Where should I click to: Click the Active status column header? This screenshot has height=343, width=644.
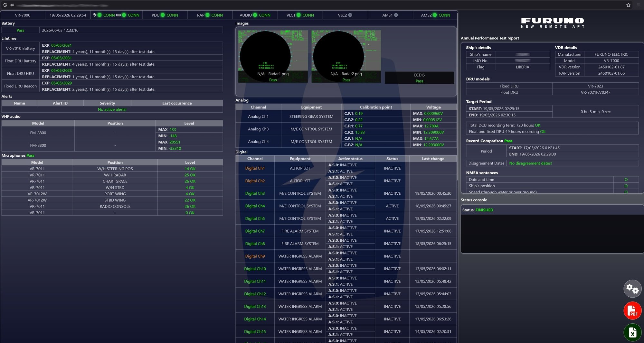[x=350, y=159]
